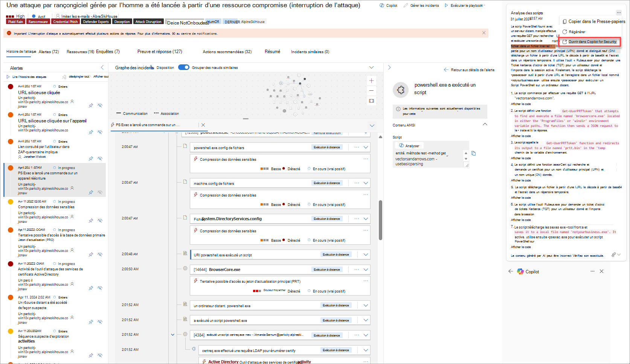
Task: Zoom out on the incident graph
Action: (x=371, y=91)
